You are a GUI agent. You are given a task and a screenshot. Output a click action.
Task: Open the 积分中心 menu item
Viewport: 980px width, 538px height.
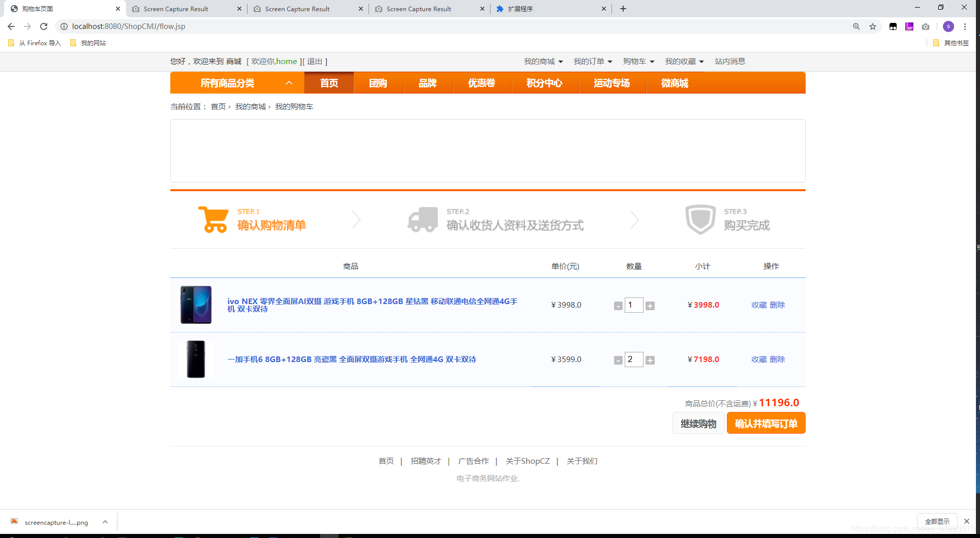point(545,83)
